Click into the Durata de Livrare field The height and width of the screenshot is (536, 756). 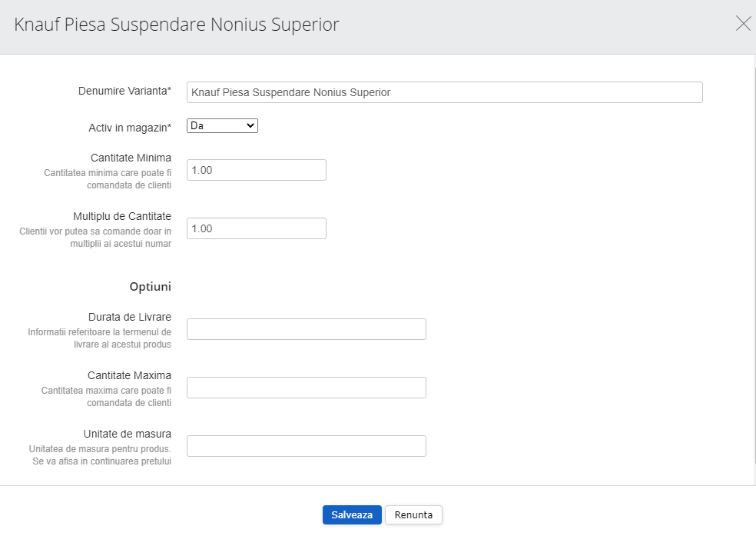pyautogui.click(x=306, y=329)
